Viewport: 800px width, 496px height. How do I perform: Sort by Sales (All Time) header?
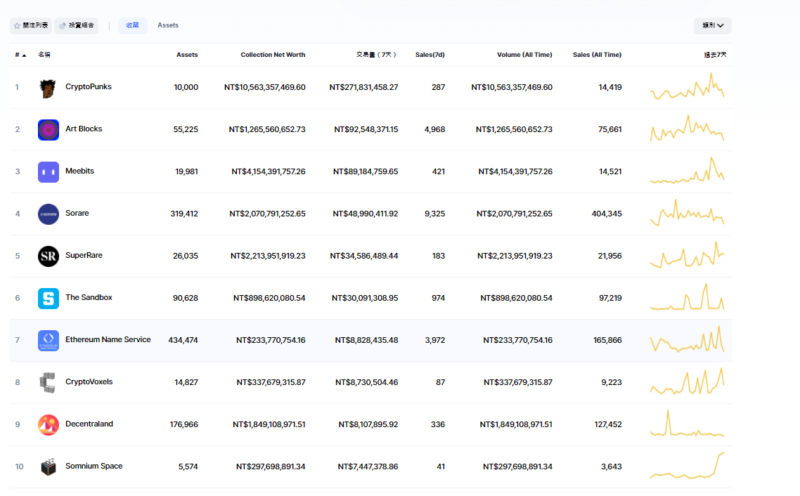click(x=597, y=55)
